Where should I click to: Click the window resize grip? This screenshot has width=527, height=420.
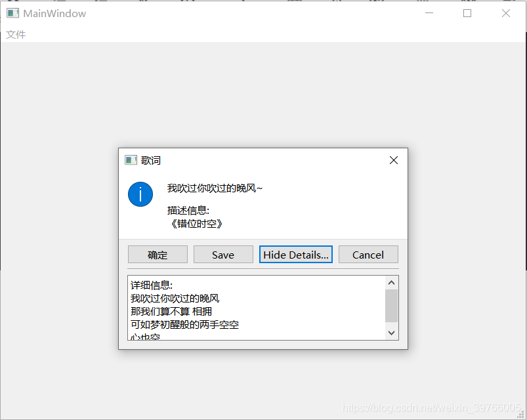click(521, 414)
